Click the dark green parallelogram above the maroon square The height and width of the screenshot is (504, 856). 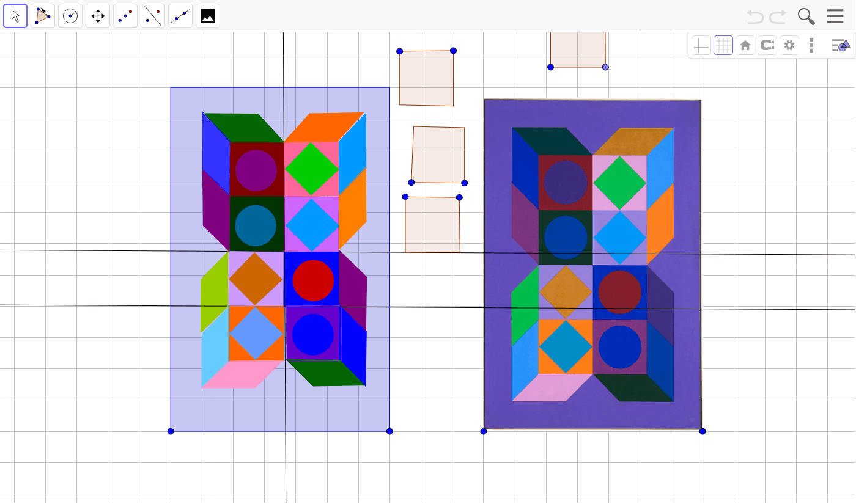tap(243, 128)
